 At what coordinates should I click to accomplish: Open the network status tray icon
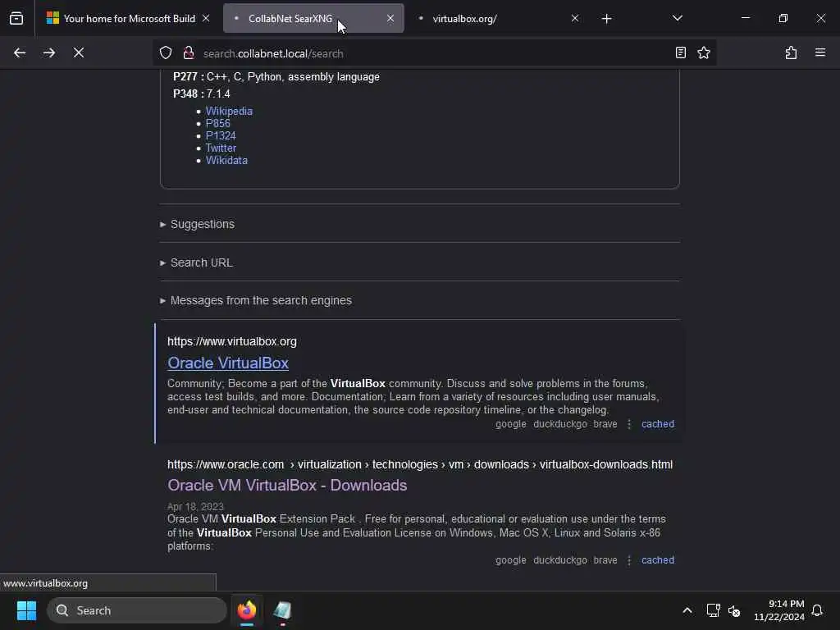[713, 610]
